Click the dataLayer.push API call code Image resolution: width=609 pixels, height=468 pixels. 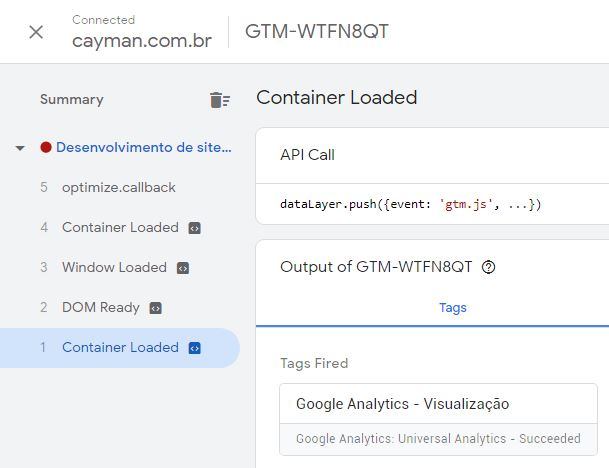411,204
